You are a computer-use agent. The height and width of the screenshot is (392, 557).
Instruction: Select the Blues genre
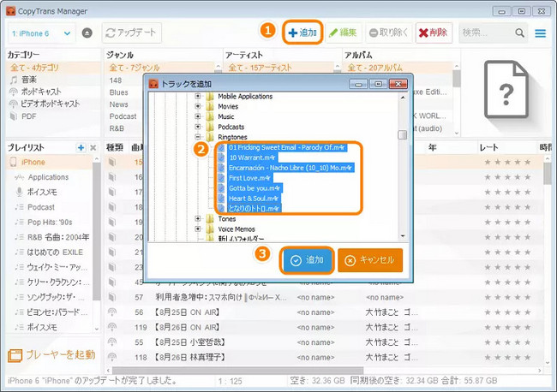click(x=118, y=92)
